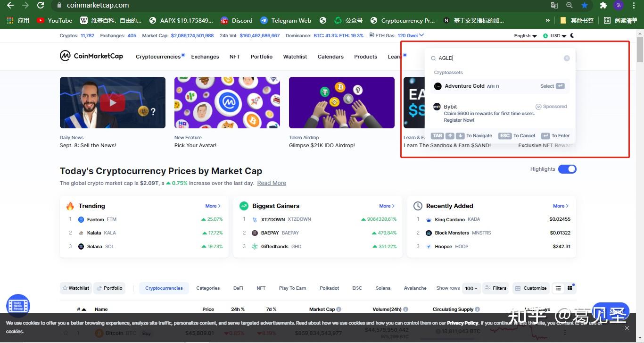Open the Calendars nav menu
The image size is (644, 343).
(x=330, y=57)
